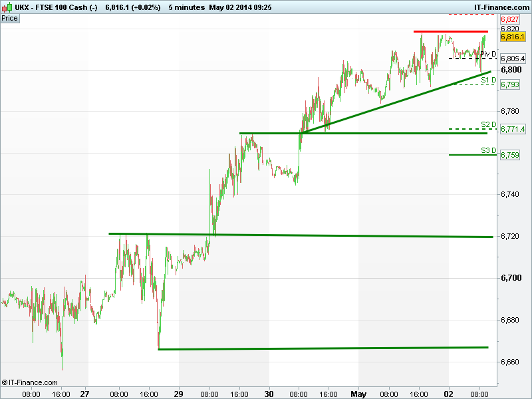Click the 02 date label on time axis
Image resolution: width=532 pixels, height=399 pixels.
pyautogui.click(x=448, y=394)
